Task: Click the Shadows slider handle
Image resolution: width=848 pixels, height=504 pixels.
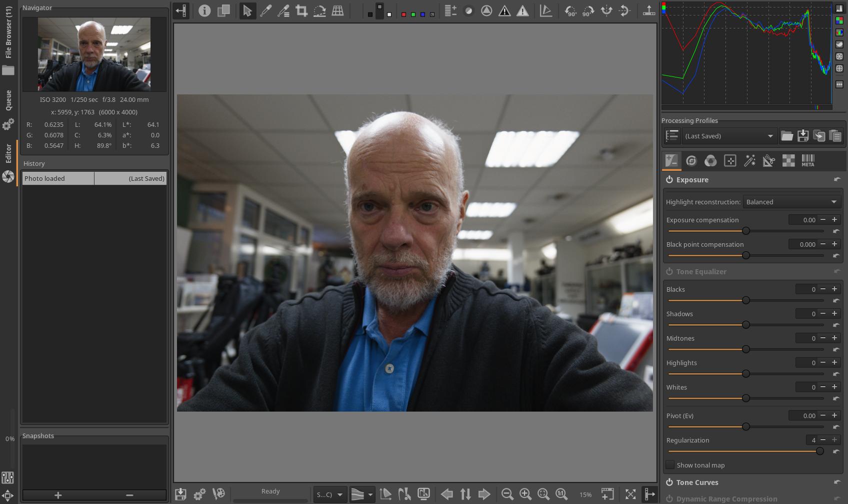Action: (x=745, y=325)
